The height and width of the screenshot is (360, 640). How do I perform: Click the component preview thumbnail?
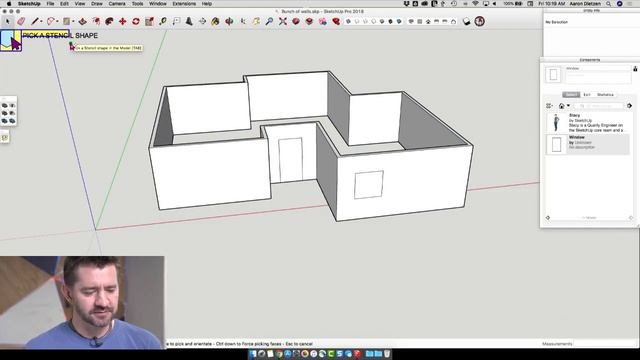553,74
